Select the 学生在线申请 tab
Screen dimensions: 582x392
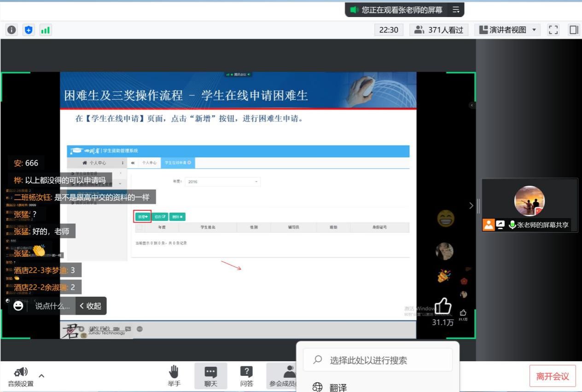pos(178,163)
